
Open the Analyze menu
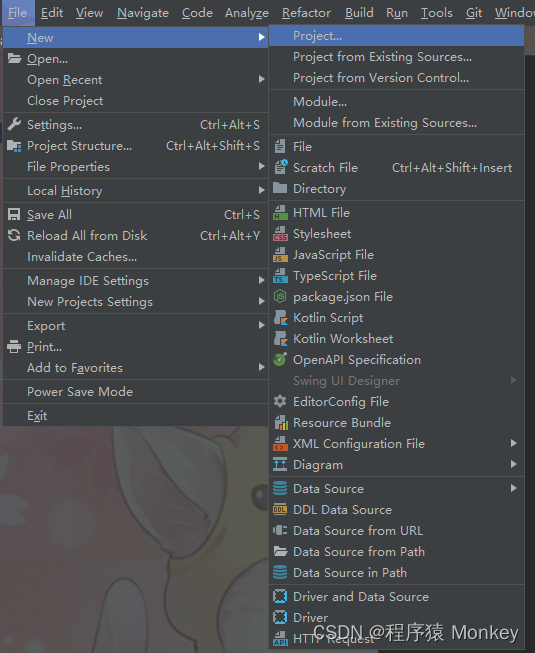[247, 13]
